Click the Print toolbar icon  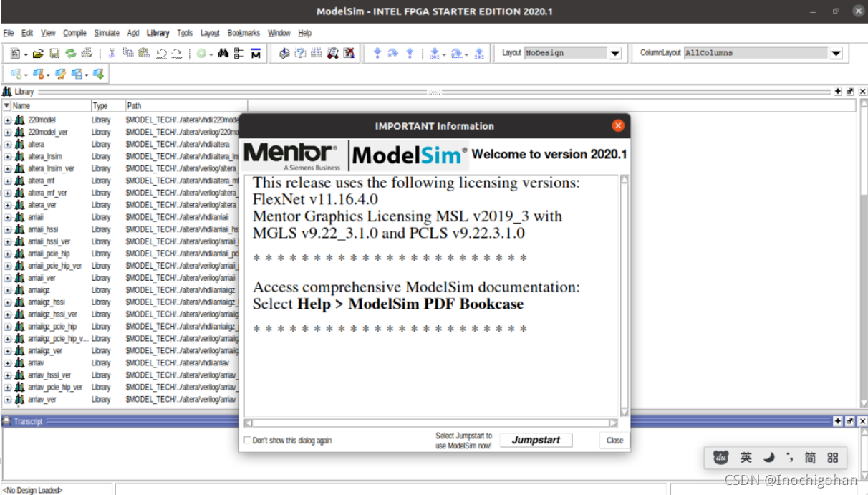coord(87,53)
